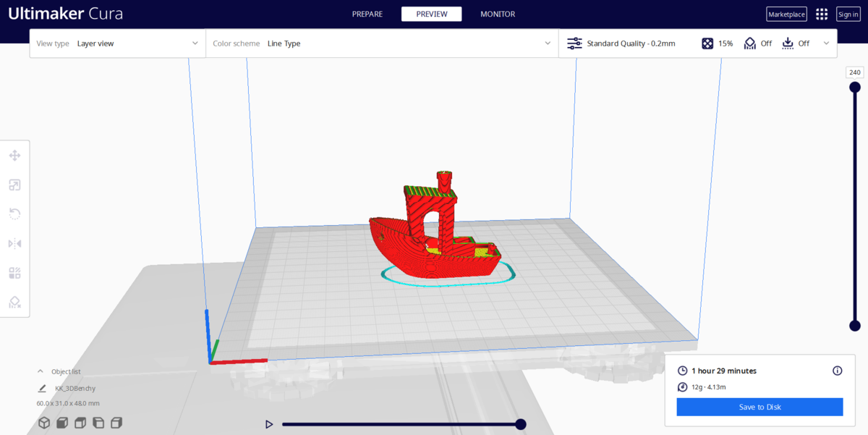The image size is (868, 435).
Task: Switch to front view cube icon
Action: (62, 423)
